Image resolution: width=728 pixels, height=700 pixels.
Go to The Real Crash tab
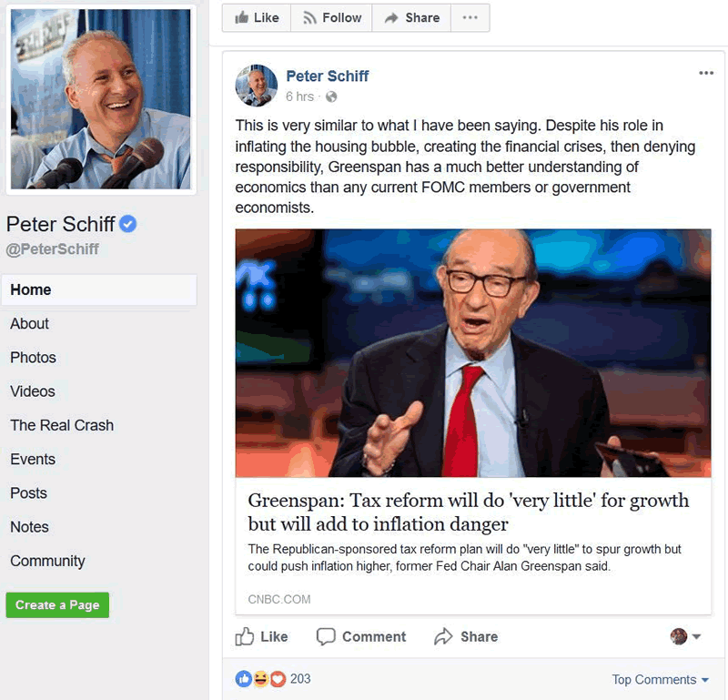pos(62,425)
